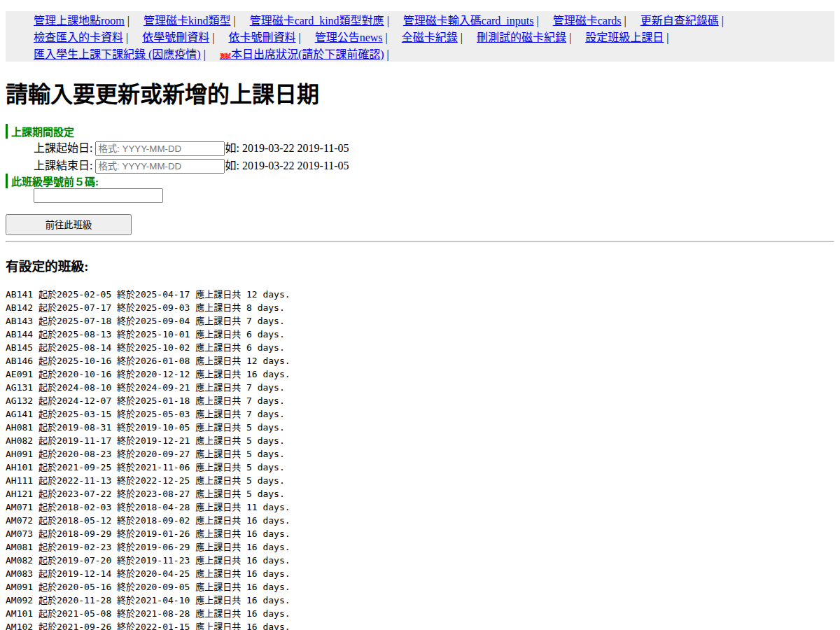The width and height of the screenshot is (840, 630).
Task: Open 依學號刪資料 link
Action: (x=176, y=38)
